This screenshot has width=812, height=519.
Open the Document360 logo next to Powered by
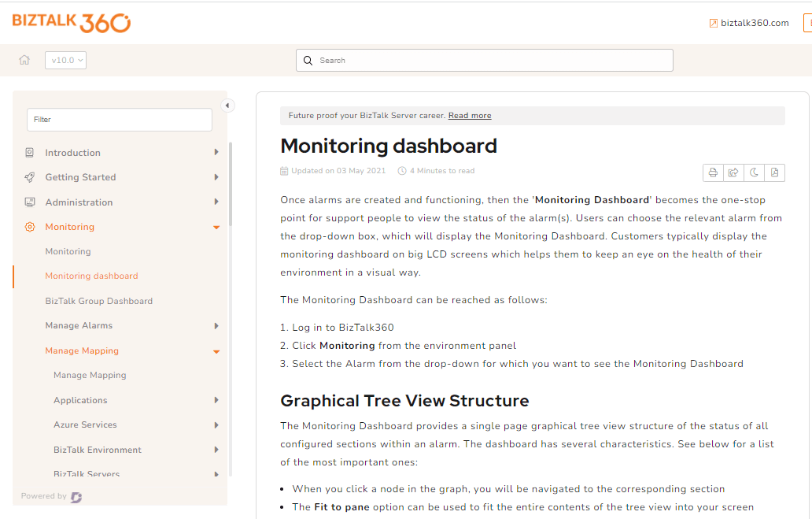pyautogui.click(x=76, y=497)
